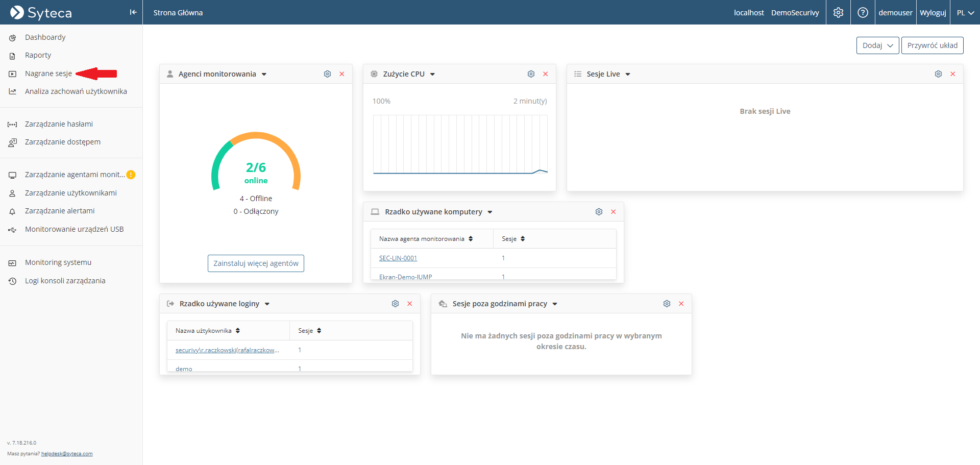The height and width of the screenshot is (465, 980).
Task: Open Nagrane sesje in sidebar
Action: [x=48, y=74]
